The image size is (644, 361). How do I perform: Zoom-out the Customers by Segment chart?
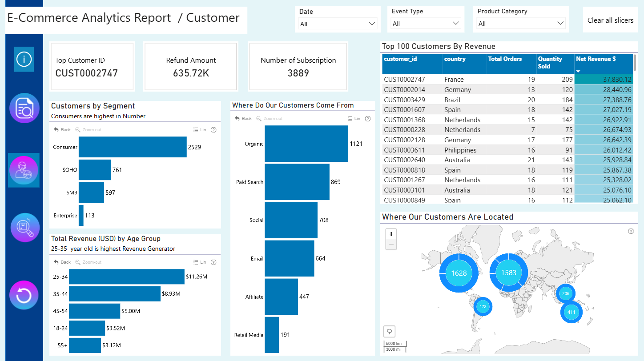click(x=88, y=130)
